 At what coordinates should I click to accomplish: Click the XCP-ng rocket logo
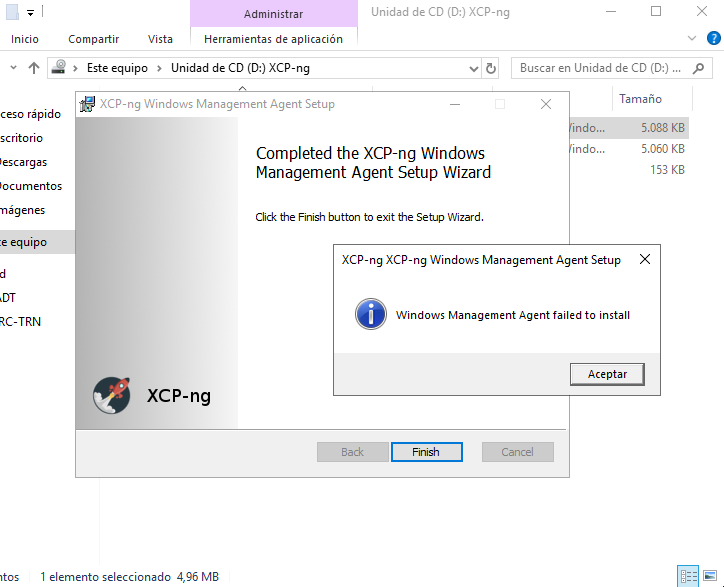click(111, 395)
